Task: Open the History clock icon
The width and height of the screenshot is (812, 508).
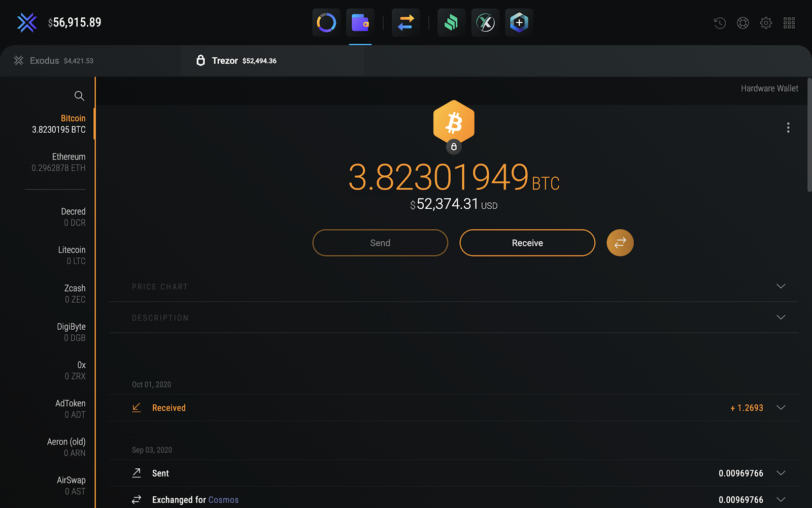Action: [x=720, y=23]
